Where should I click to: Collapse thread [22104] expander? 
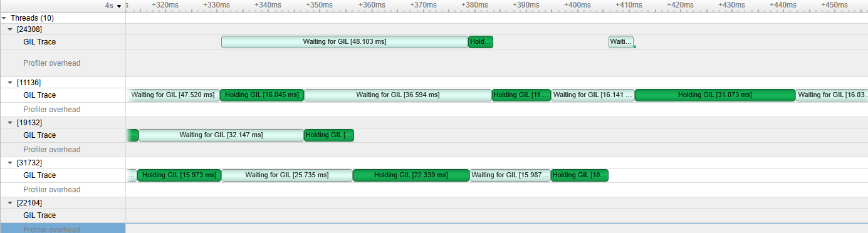[10, 202]
